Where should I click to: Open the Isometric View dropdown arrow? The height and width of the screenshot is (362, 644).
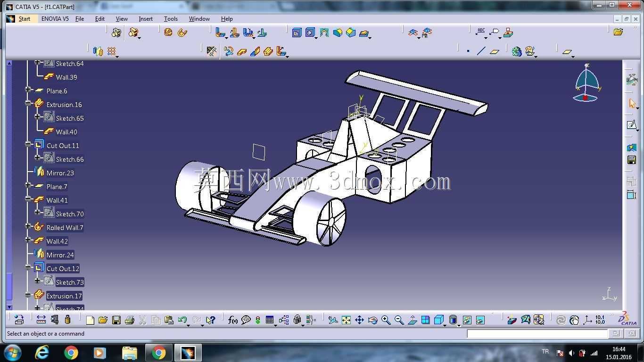(446, 325)
